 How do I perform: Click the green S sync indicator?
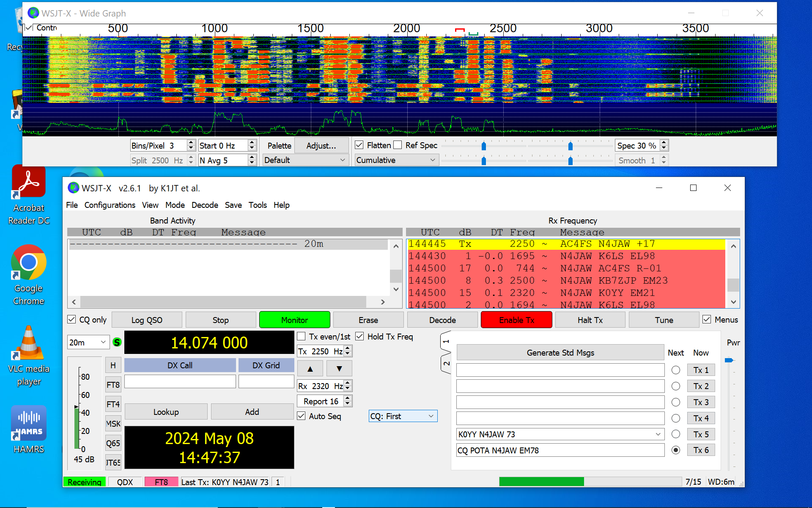tap(117, 342)
